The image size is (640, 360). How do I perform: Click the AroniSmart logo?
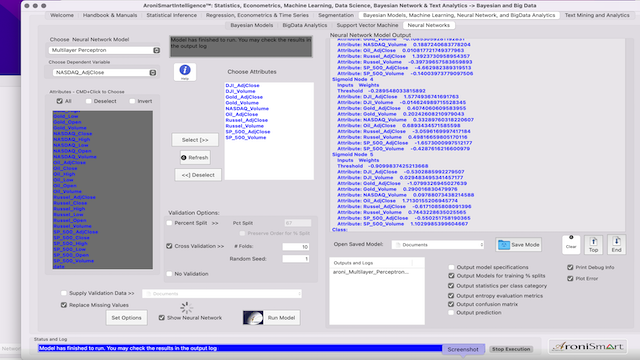pos(588,347)
